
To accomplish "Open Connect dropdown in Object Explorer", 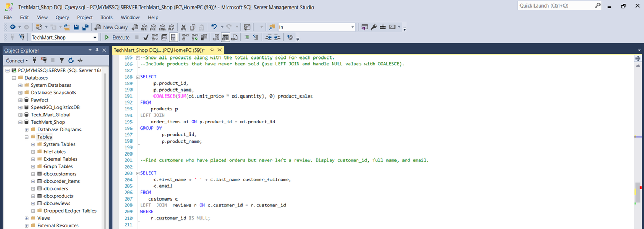I will tap(17, 61).
